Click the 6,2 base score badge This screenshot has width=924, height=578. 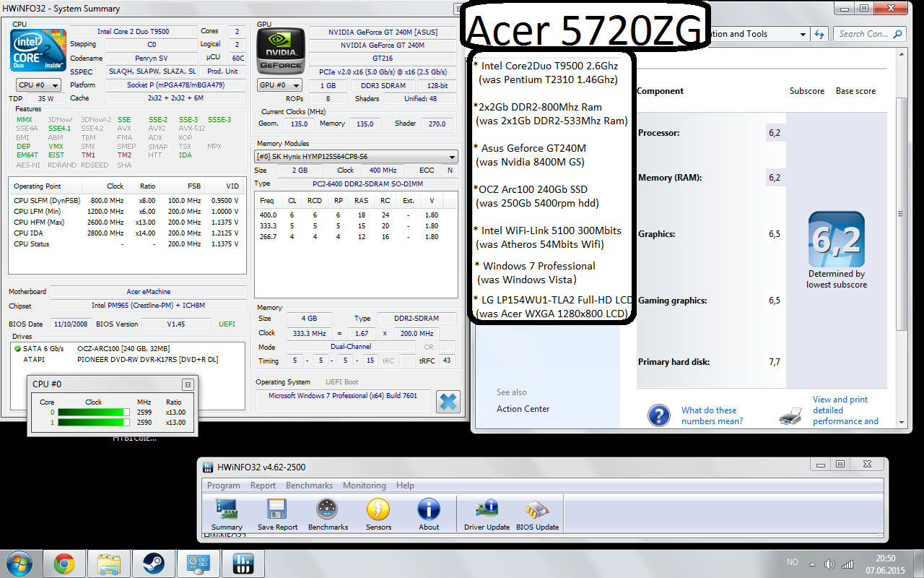(837, 239)
